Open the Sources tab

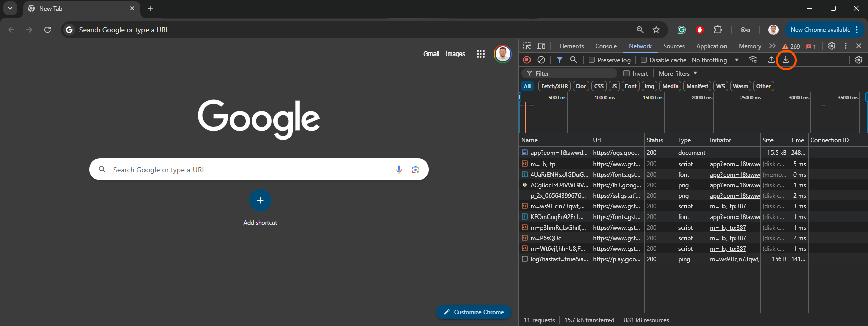(673, 46)
